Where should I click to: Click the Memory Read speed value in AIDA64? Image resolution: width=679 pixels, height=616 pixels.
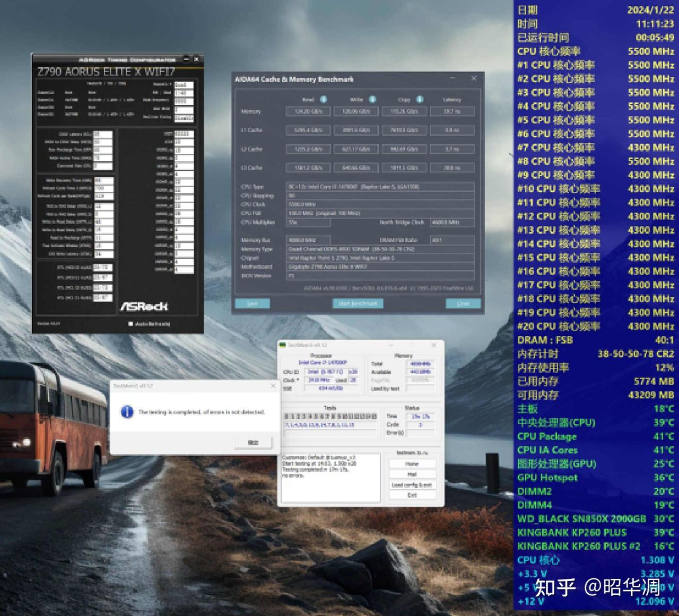(308, 111)
